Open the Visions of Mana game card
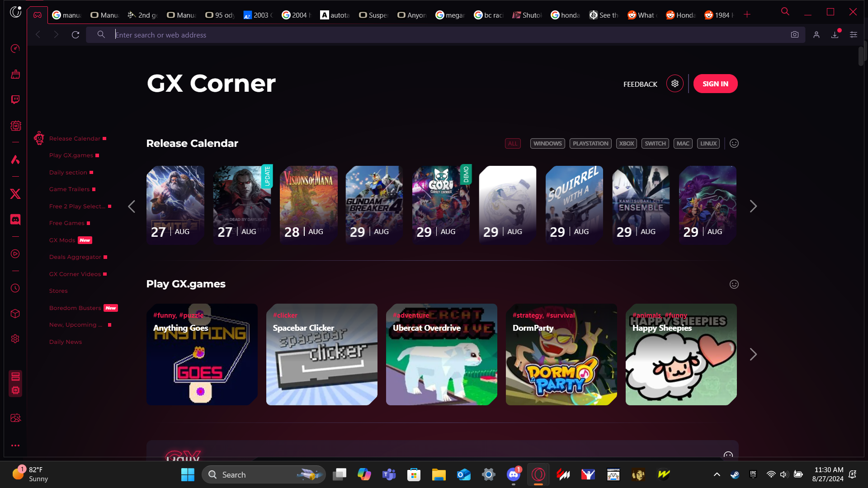 [309, 205]
